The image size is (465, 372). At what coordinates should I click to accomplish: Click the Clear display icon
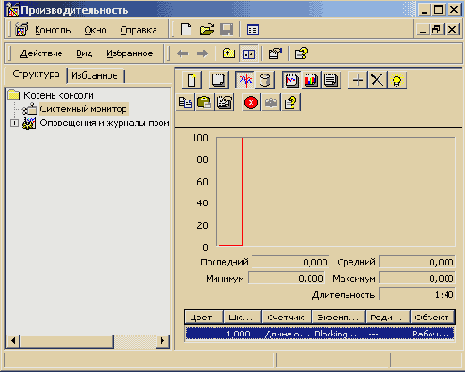click(218, 80)
